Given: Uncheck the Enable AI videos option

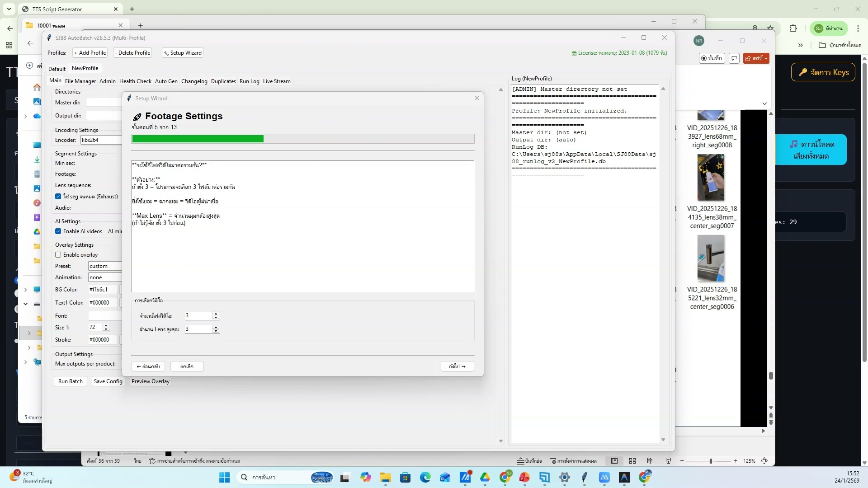Looking at the screenshot, I should (x=58, y=231).
